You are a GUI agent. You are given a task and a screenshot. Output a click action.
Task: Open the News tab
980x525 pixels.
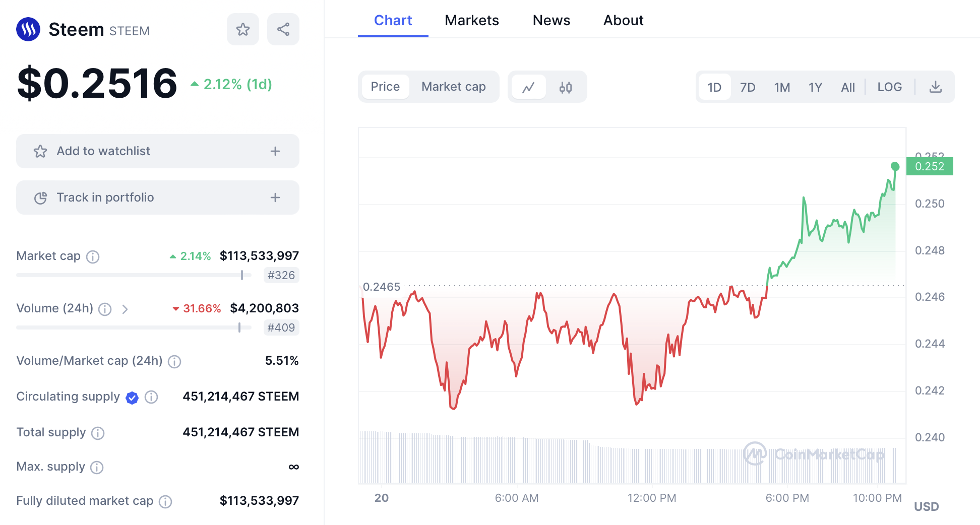(551, 20)
